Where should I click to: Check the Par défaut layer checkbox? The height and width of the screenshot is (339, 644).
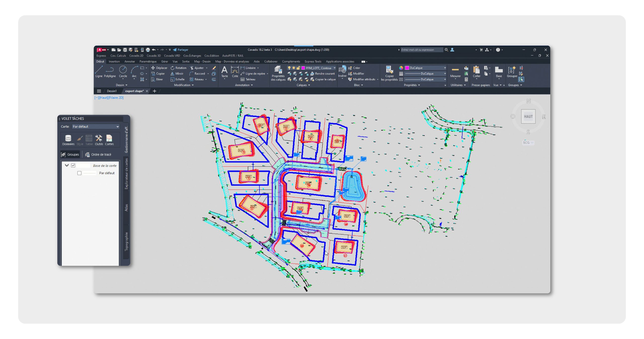tap(79, 173)
